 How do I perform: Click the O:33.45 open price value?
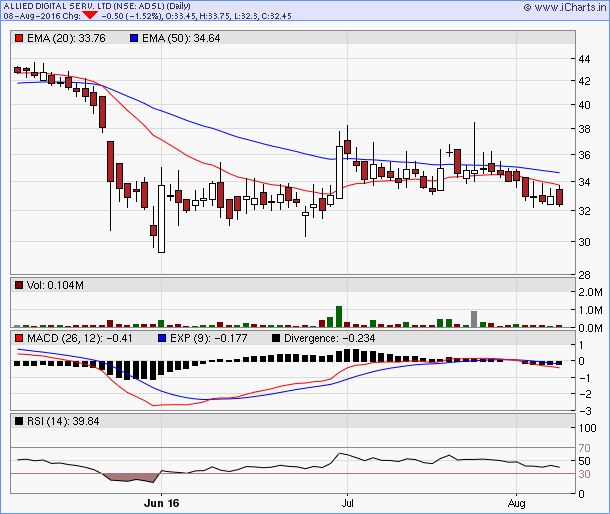tap(182, 16)
